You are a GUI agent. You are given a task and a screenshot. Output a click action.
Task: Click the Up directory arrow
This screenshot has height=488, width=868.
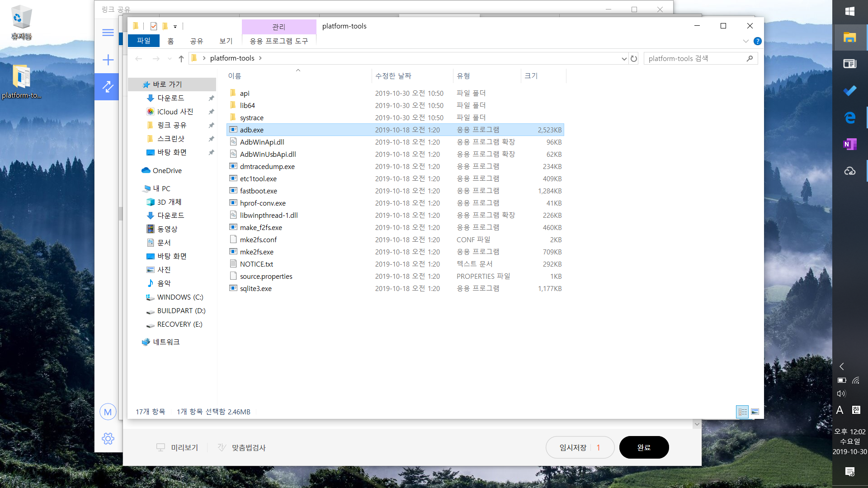[x=181, y=59]
